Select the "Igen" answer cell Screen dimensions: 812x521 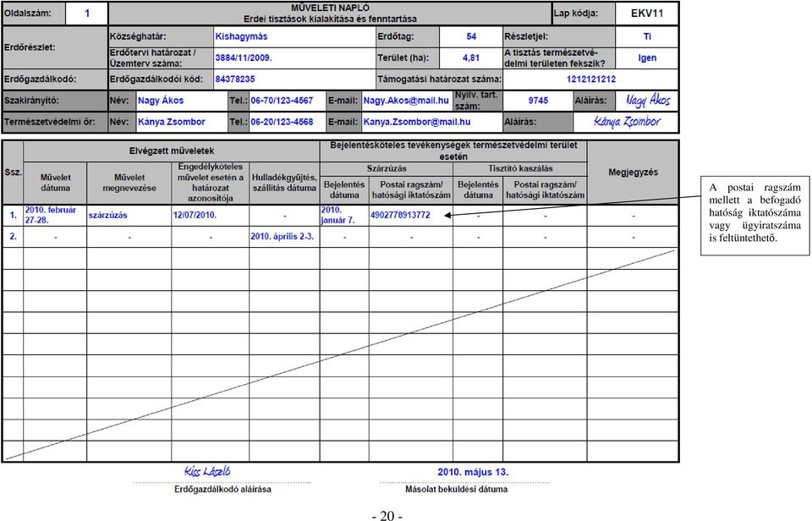[647, 58]
